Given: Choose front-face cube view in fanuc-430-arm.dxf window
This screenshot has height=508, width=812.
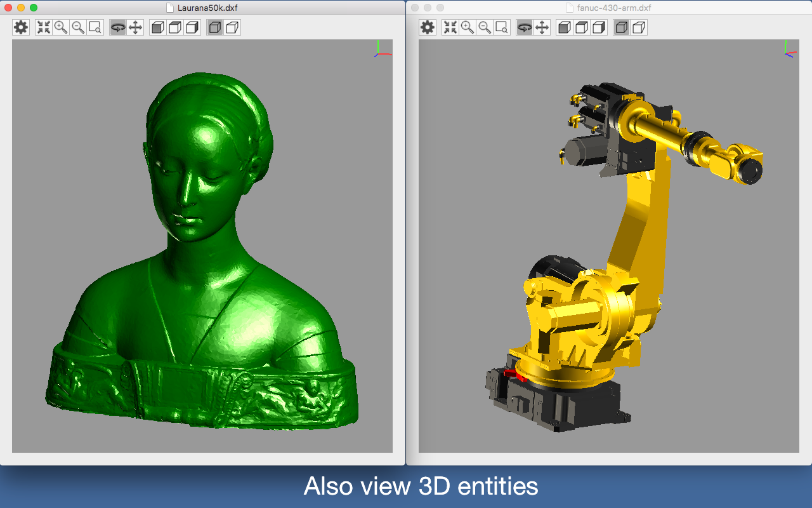Looking at the screenshot, I should [x=565, y=27].
